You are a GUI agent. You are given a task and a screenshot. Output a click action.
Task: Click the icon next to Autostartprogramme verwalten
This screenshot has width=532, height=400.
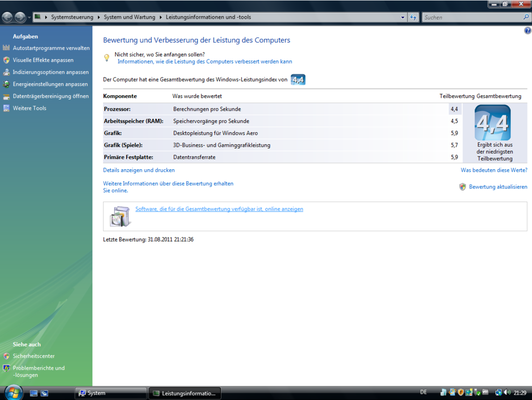click(x=6, y=48)
